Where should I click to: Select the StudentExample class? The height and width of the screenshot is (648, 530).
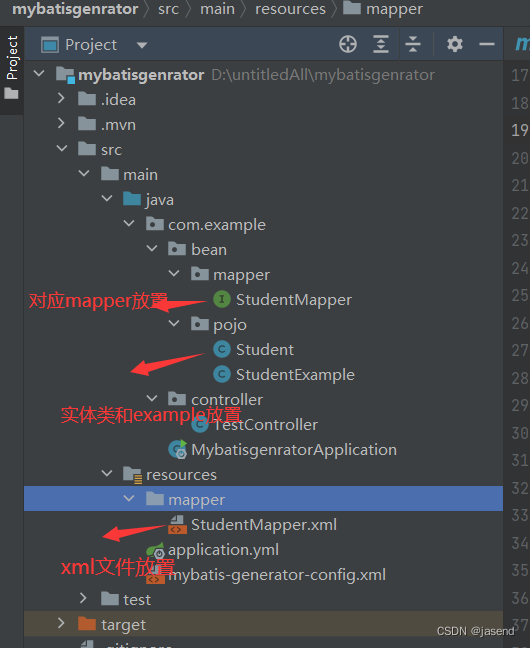click(295, 375)
